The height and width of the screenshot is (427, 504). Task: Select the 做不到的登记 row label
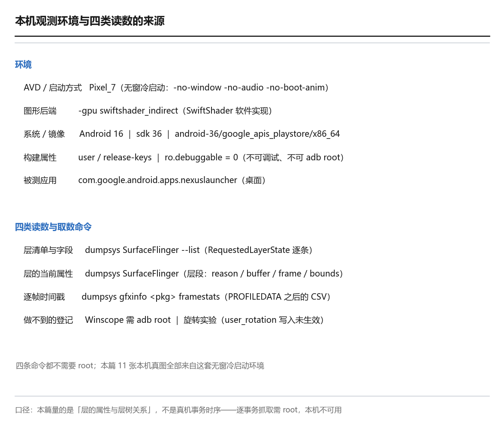(x=48, y=320)
